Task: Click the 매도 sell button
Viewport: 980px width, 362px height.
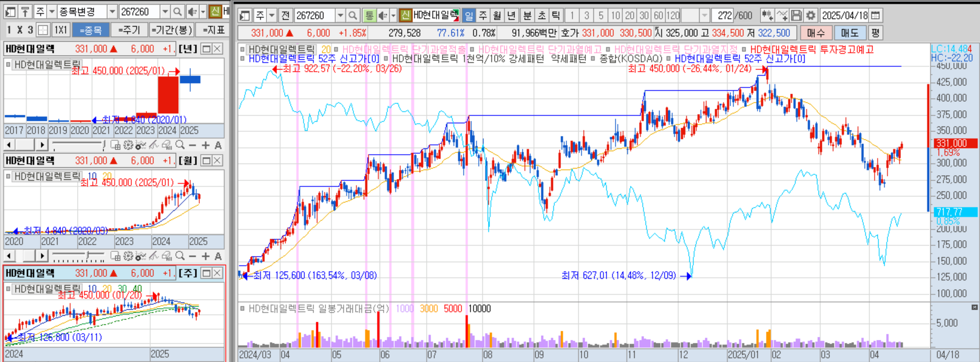Action: 850,33
